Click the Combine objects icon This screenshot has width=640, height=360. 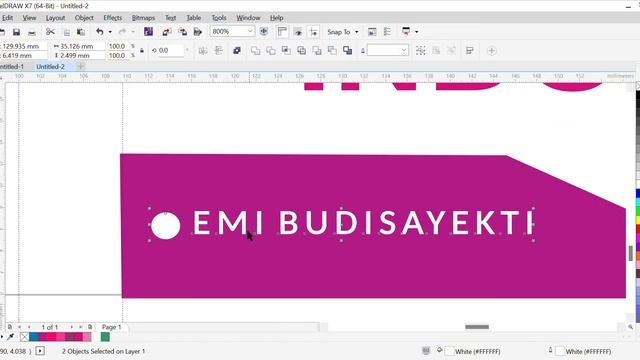point(237,51)
